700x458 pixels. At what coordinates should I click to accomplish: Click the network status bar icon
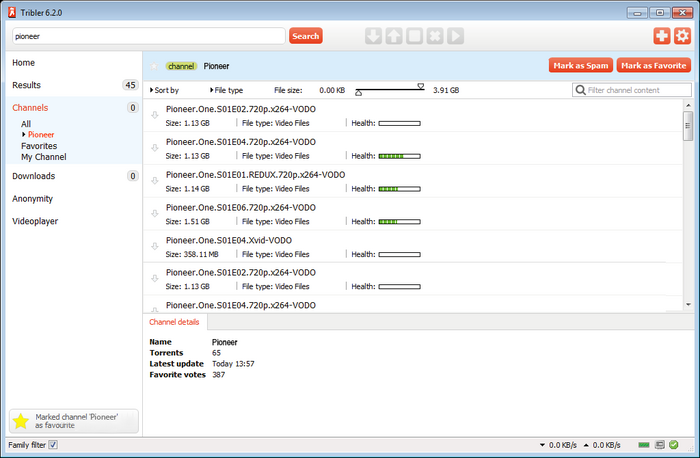pos(660,445)
